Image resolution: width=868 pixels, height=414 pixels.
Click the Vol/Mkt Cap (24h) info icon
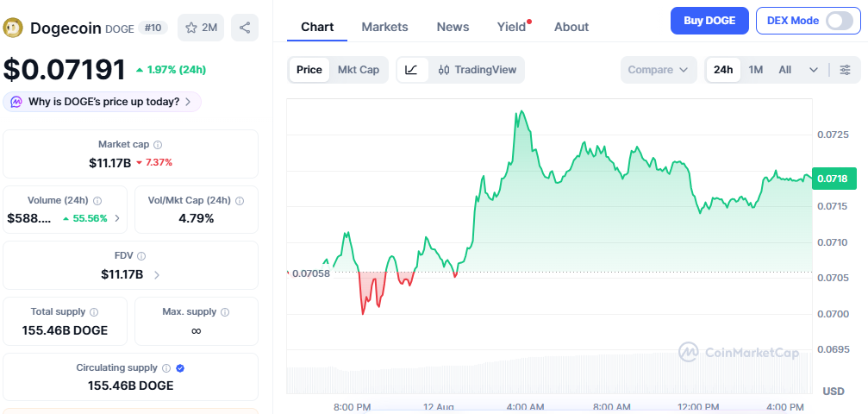239,201
